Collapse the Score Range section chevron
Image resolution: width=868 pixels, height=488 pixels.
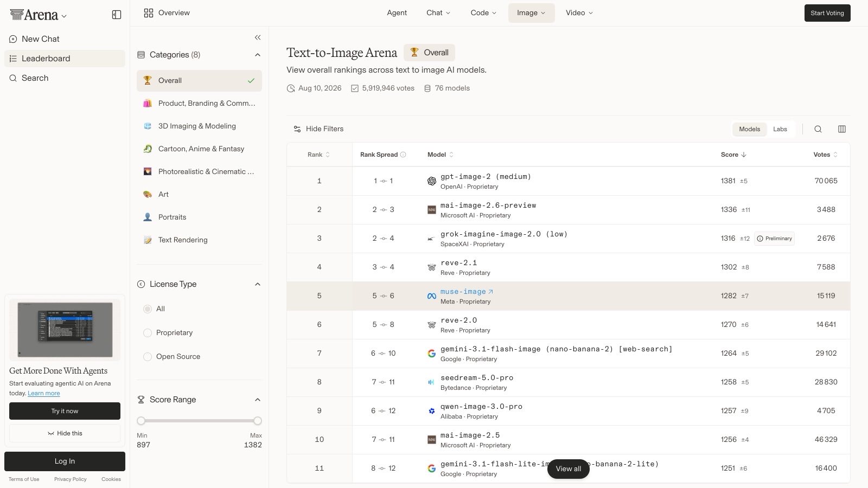click(x=258, y=400)
